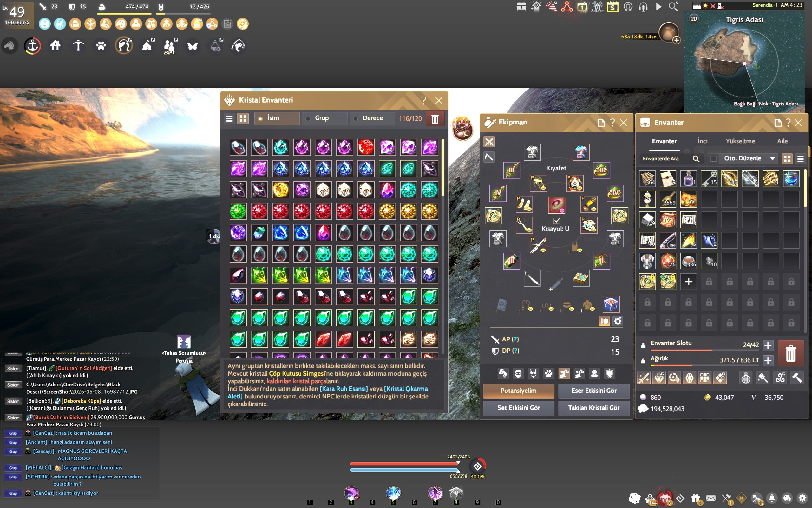Click the sparkling sword enhancement icon
The height and width of the screenshot is (508, 812).
pyautogui.click(x=644, y=378)
